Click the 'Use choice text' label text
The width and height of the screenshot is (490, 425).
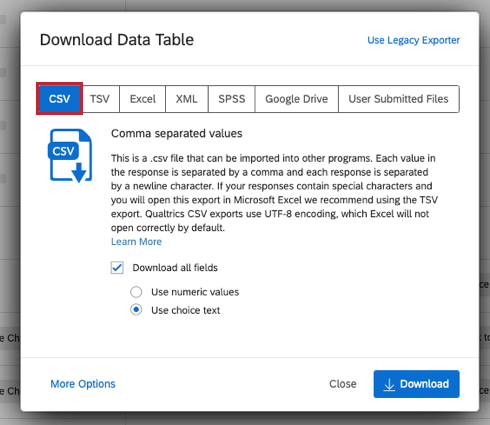pyautogui.click(x=185, y=310)
